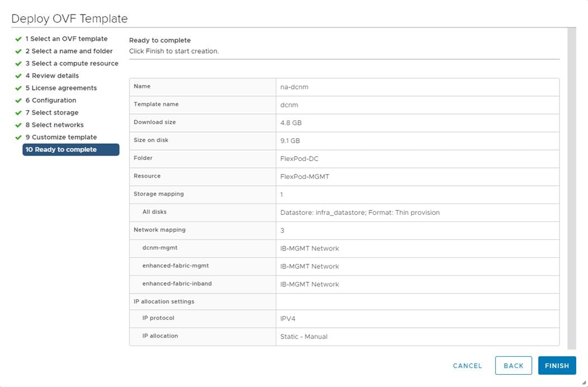Click the BACK button
This screenshot has height=387, width=588.
[x=514, y=366]
